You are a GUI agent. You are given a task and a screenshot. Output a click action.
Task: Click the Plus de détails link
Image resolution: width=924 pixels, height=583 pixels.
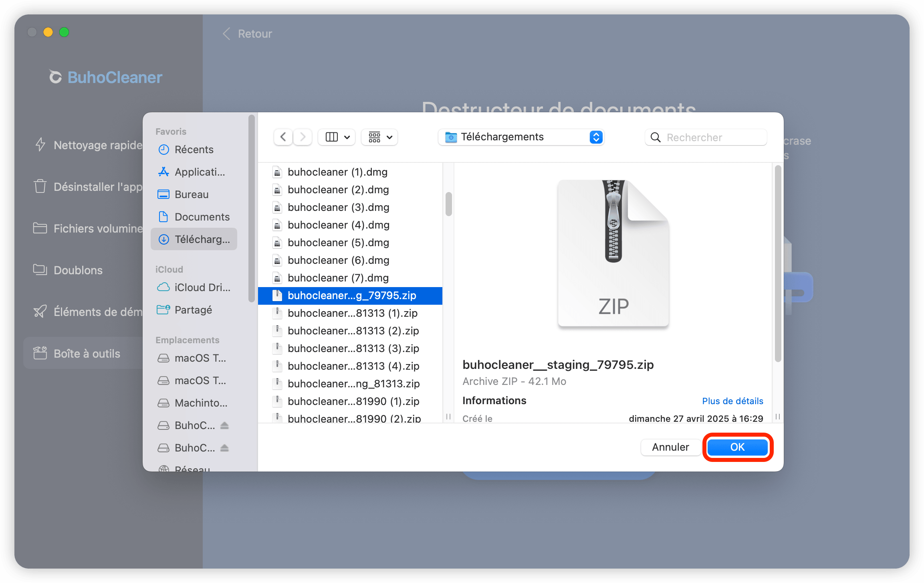[732, 401]
